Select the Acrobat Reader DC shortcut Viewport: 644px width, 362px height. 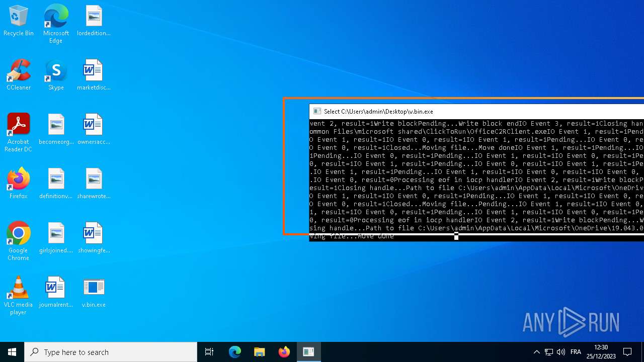point(19,133)
